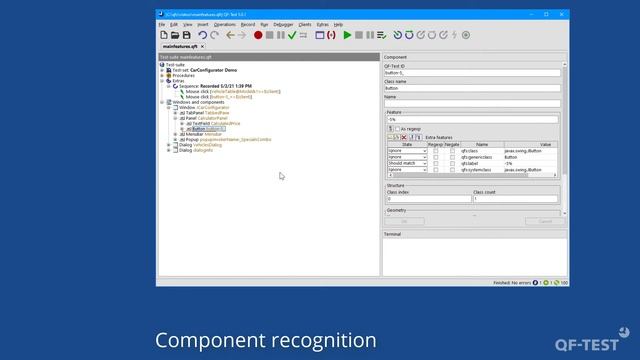640x360 pixels.
Task: Select the mainfeatures.qft tab
Action: point(180,47)
